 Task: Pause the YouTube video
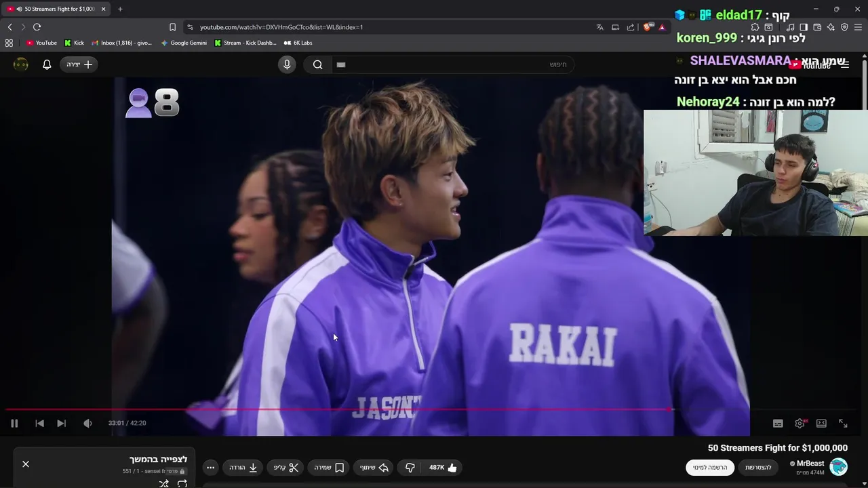point(14,423)
